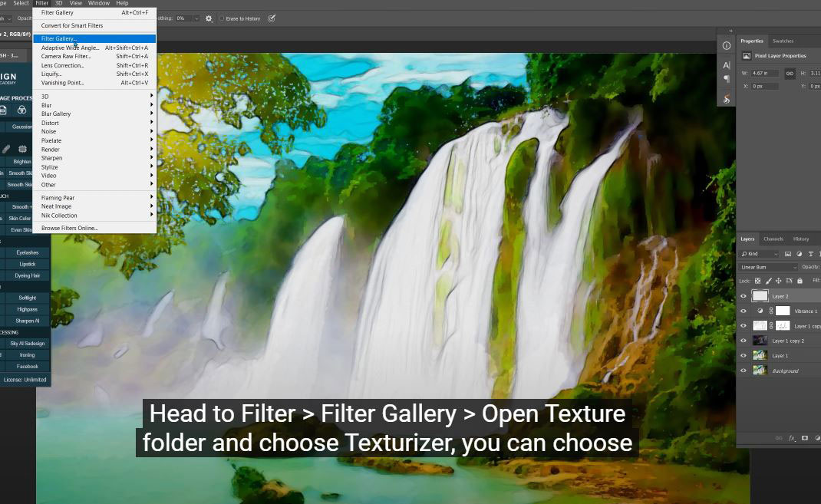
Task: Click the Width field showing 4.67 in
Action: point(764,74)
